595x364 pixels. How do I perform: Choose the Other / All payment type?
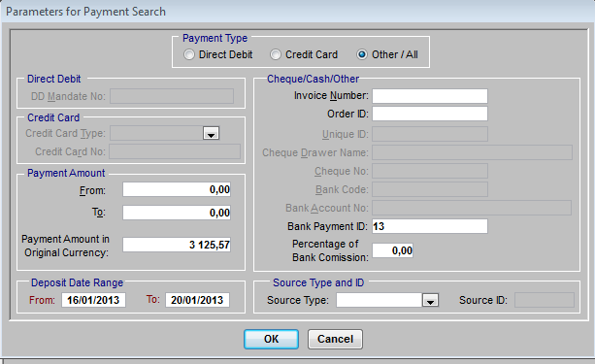[362, 54]
